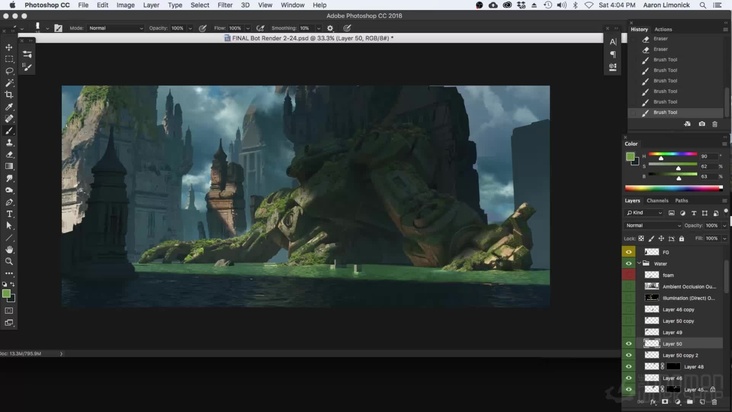The width and height of the screenshot is (732, 412).
Task: Hide the FG layer
Action: 629,252
